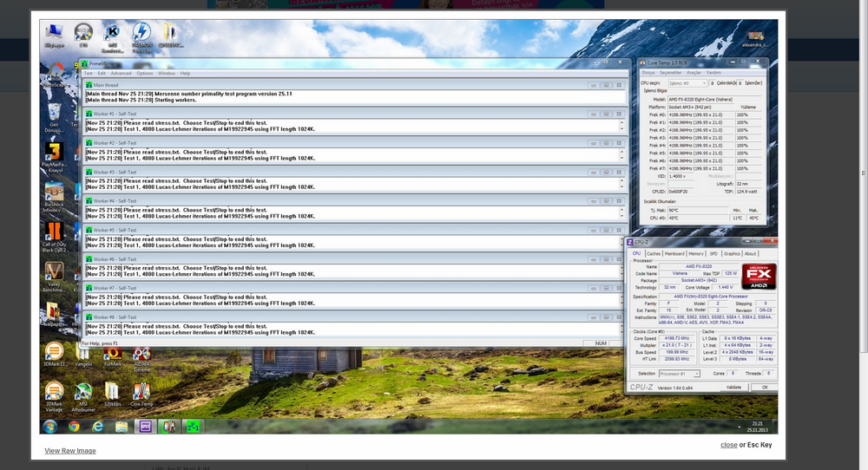The image size is (868, 470).
Task: Click Worker #1 window scrollbar down arrow
Action: coord(621,130)
